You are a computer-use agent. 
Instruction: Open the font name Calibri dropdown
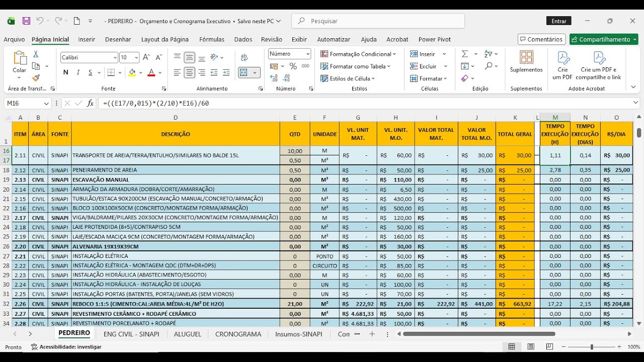point(115,58)
